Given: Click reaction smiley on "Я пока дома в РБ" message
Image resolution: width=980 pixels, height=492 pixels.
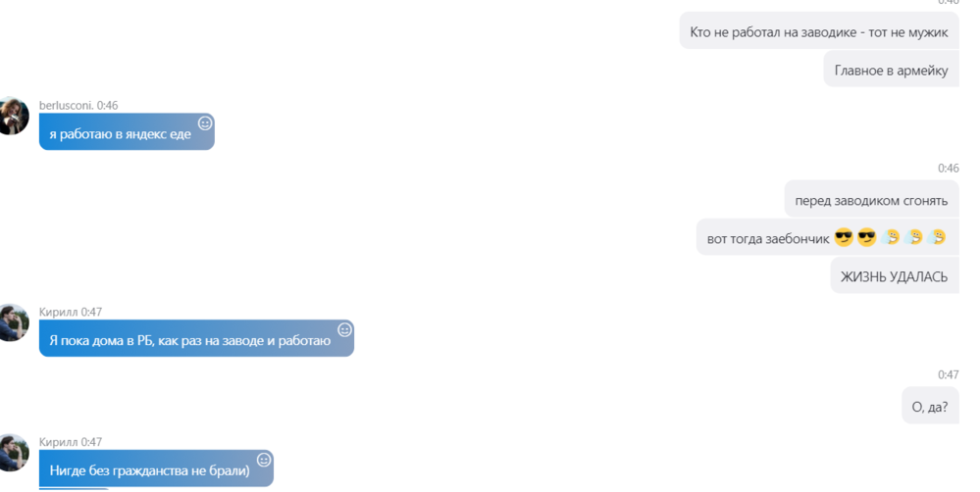Looking at the screenshot, I should coord(344,330).
